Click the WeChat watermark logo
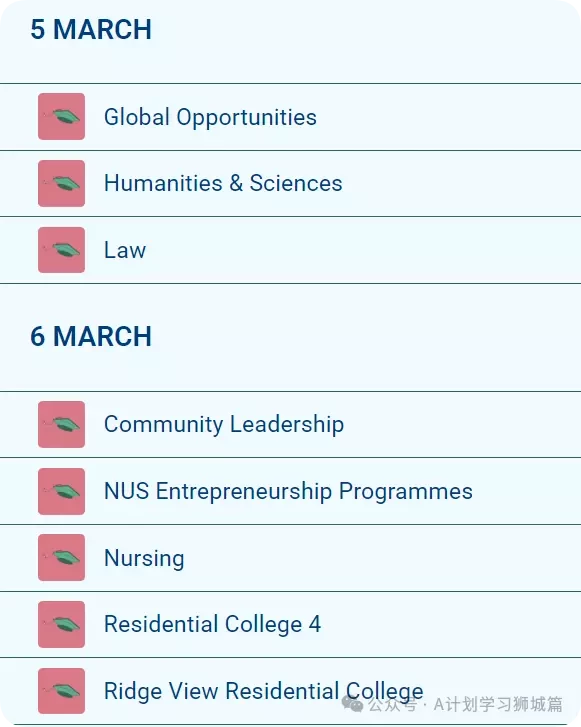The width and height of the screenshot is (581, 727). click(352, 704)
